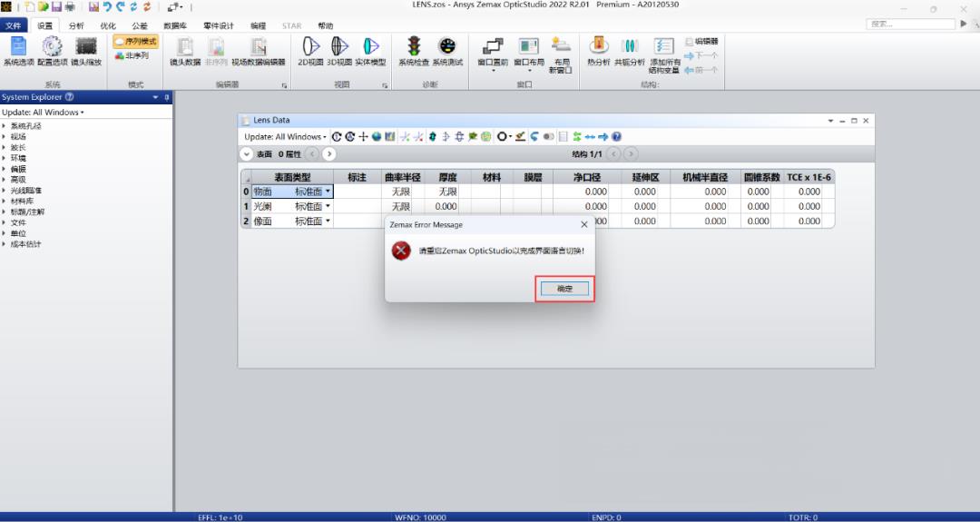
Task: Open System Explorer Update: All Windows dropdown
Action: 44,113
